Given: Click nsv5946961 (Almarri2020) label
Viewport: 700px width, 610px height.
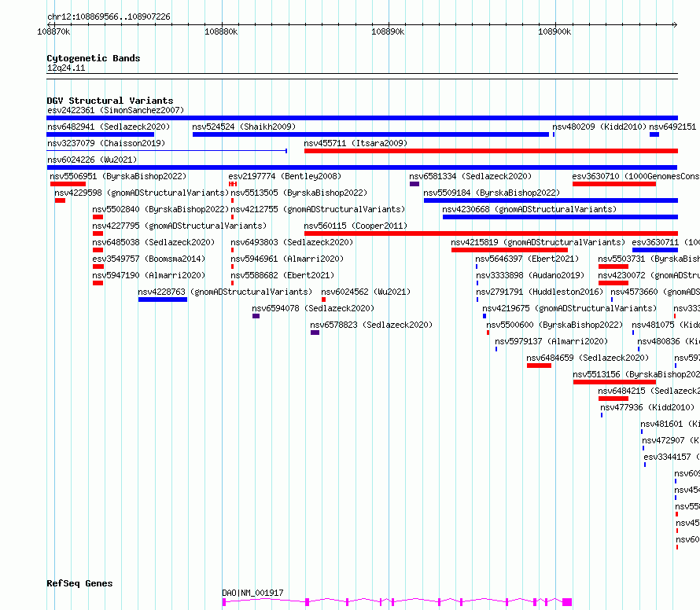Looking at the screenshot, I should 287,259.
